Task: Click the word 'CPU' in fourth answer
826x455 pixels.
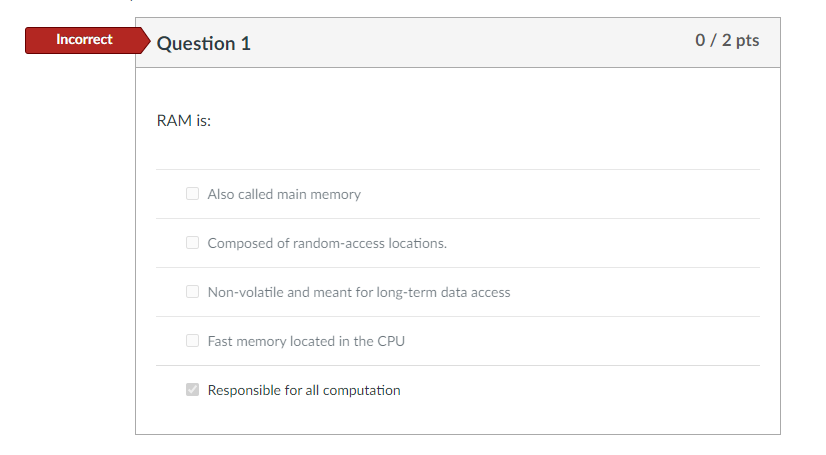Action: [x=391, y=341]
